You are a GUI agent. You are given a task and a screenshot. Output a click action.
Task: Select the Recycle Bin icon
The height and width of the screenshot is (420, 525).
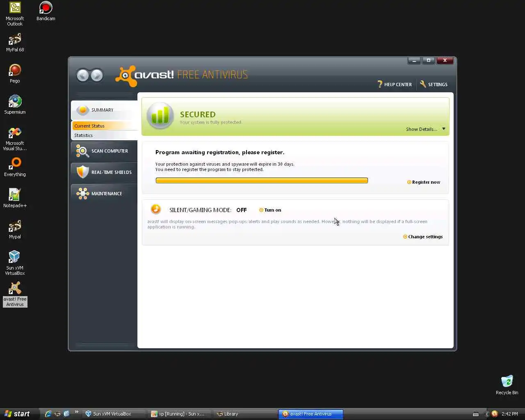pos(507,385)
